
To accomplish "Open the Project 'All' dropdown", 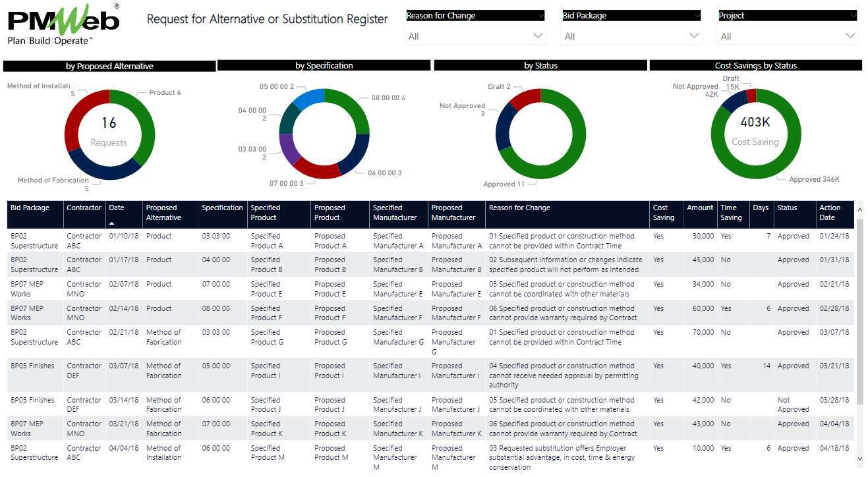I will tap(788, 36).
